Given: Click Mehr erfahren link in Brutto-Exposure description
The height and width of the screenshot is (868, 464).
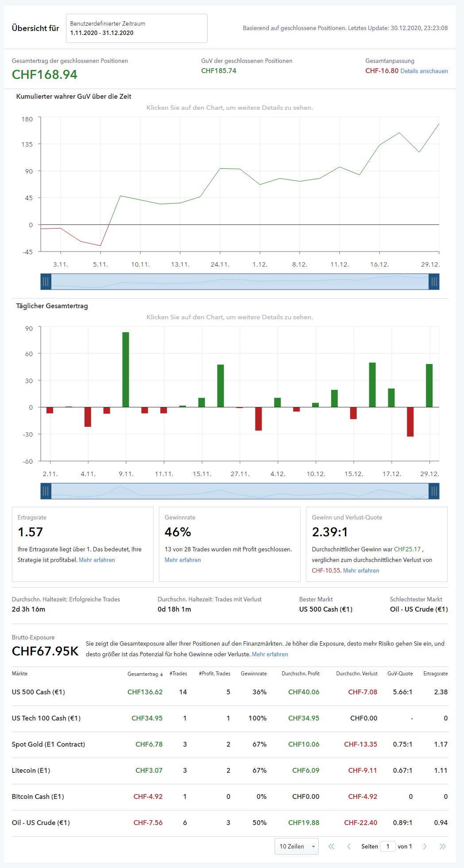Looking at the screenshot, I should coord(270,655).
